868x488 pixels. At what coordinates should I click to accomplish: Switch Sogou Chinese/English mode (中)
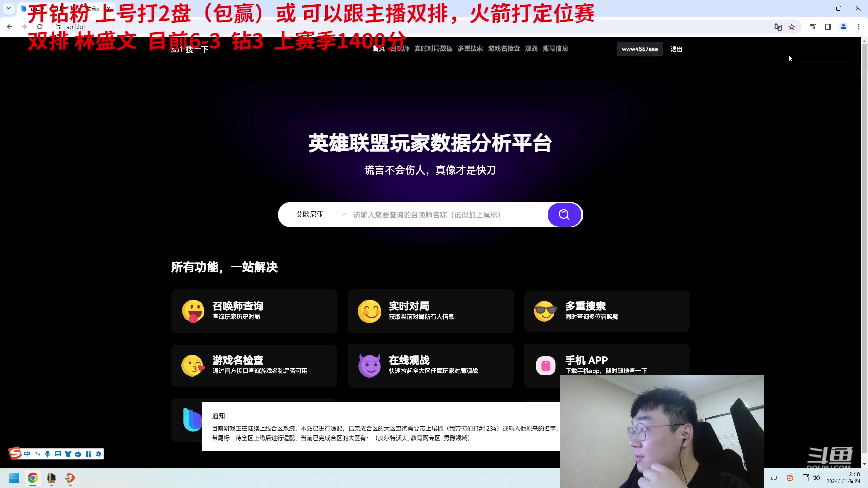[x=27, y=454]
